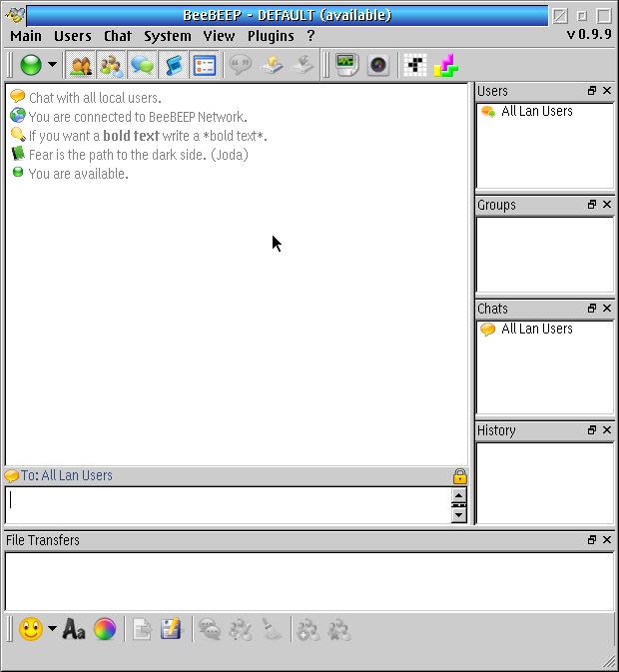Float the Groups panel

point(592,205)
